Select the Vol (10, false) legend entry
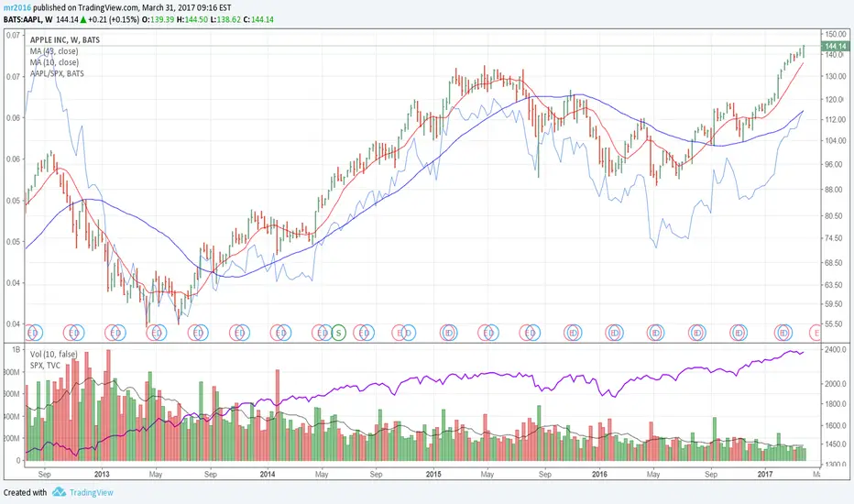 click(x=53, y=354)
